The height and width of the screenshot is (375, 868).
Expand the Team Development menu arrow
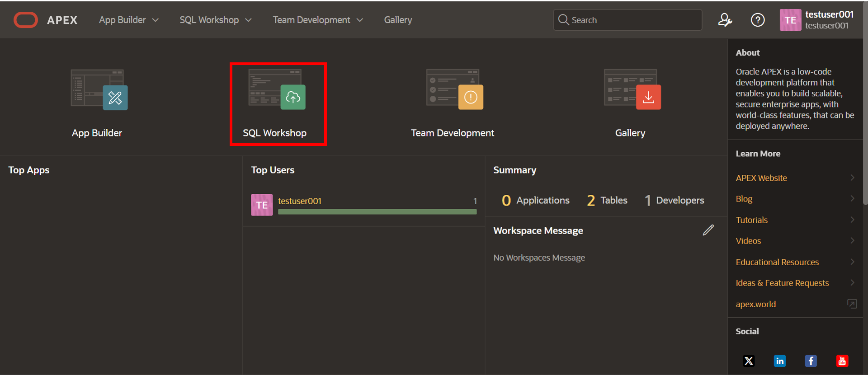coord(360,20)
